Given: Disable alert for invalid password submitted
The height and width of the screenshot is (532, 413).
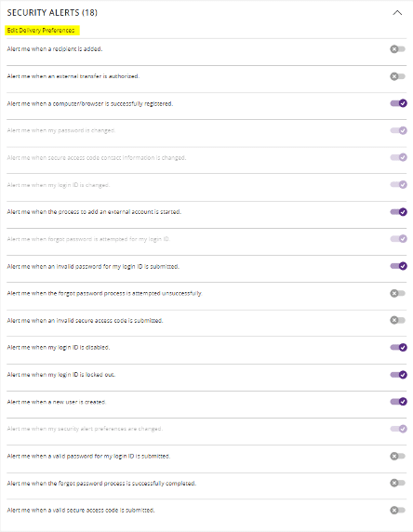Looking at the screenshot, I should coord(398,266).
